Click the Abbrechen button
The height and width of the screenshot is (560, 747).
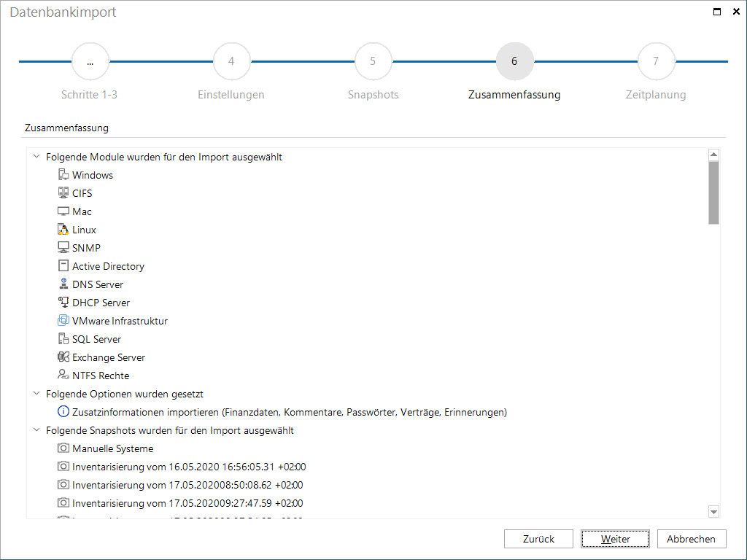tap(692, 539)
